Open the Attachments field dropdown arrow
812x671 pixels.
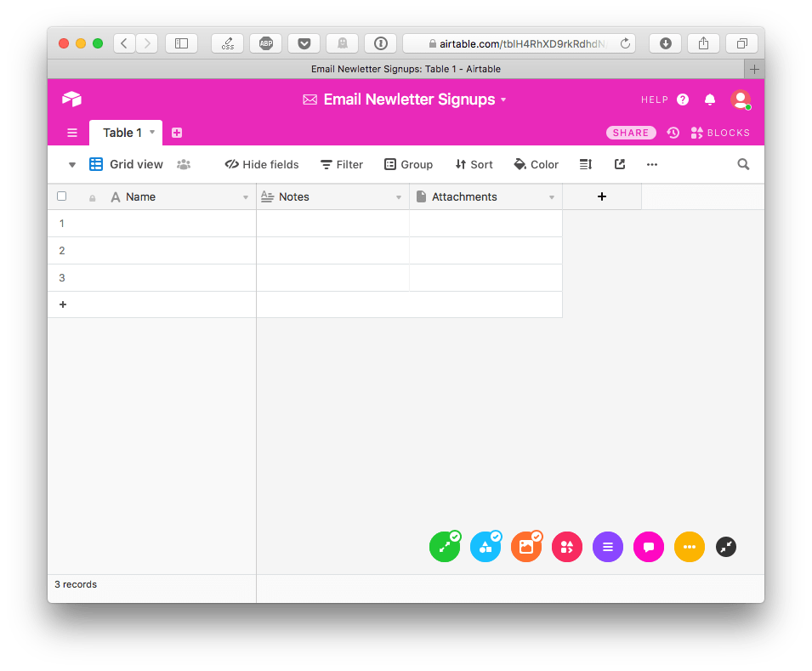552,197
